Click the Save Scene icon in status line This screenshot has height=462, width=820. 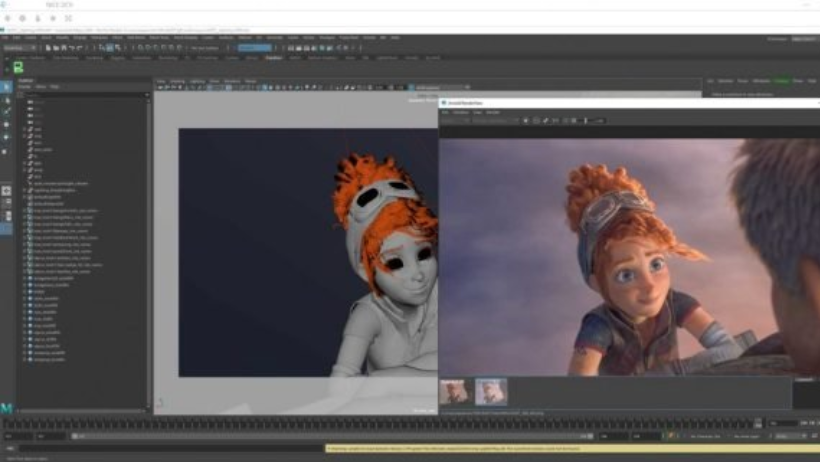click(x=64, y=48)
